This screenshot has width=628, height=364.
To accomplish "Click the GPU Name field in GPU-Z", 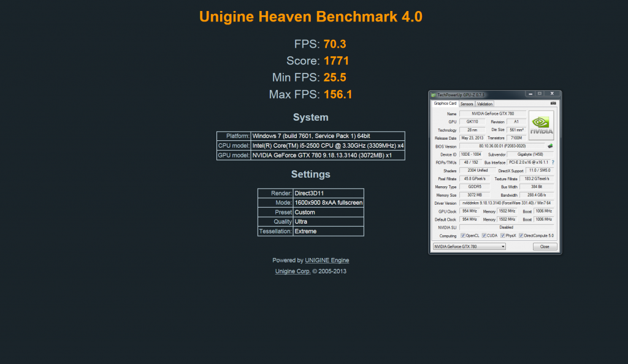I will click(x=492, y=114).
